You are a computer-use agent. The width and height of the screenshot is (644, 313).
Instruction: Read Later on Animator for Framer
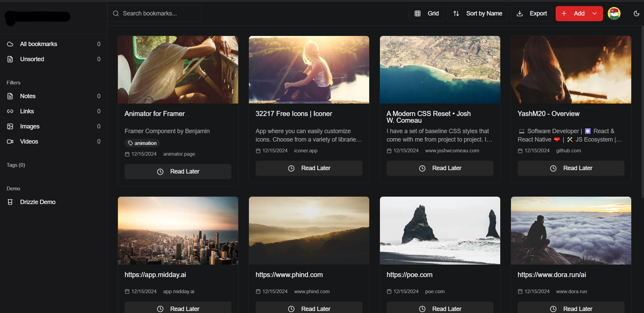click(x=178, y=171)
